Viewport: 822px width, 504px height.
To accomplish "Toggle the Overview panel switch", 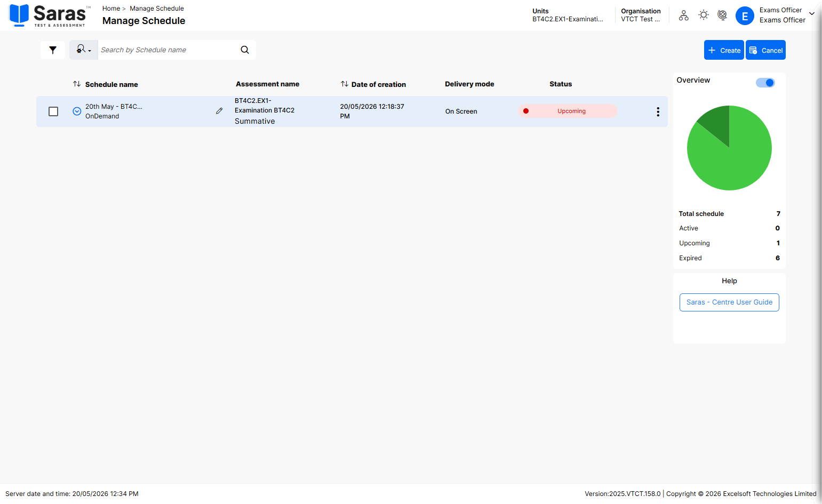I will point(765,83).
